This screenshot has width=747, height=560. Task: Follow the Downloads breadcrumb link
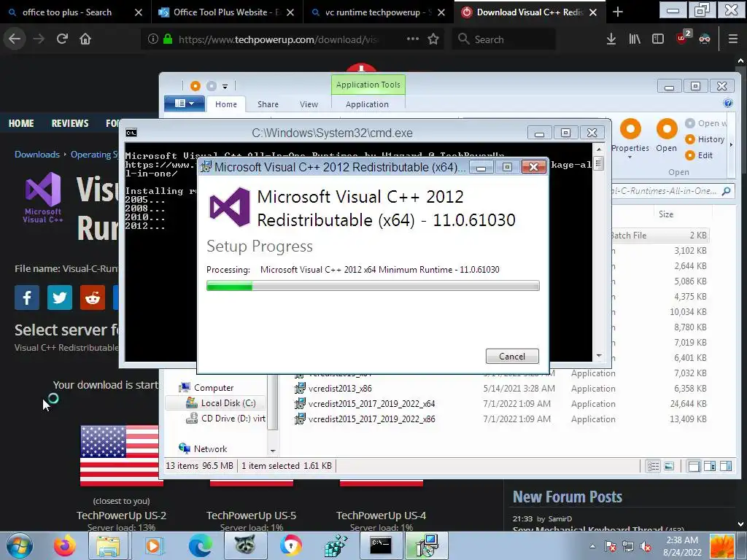click(37, 155)
